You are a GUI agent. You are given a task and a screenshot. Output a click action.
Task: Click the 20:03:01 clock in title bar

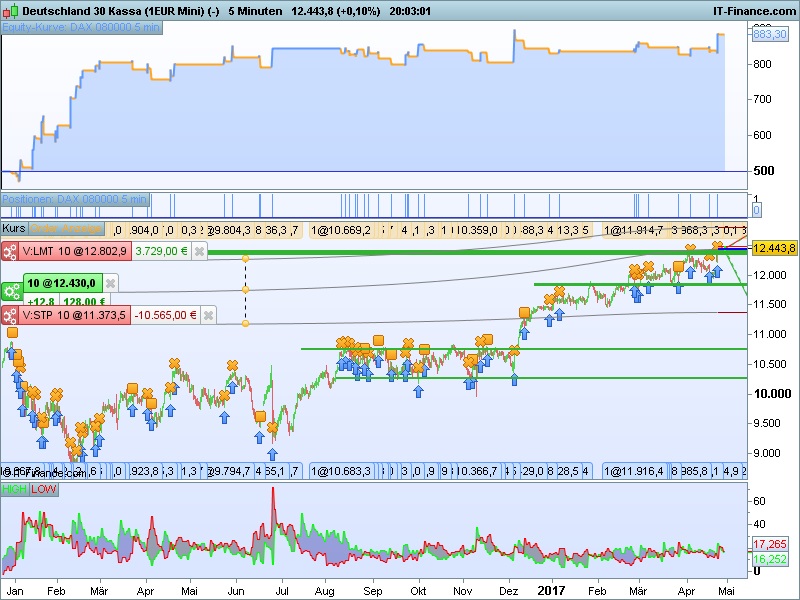tap(410, 11)
